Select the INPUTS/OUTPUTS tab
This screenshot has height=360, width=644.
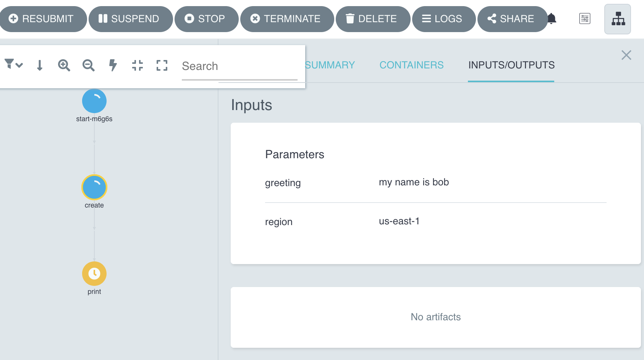511,65
